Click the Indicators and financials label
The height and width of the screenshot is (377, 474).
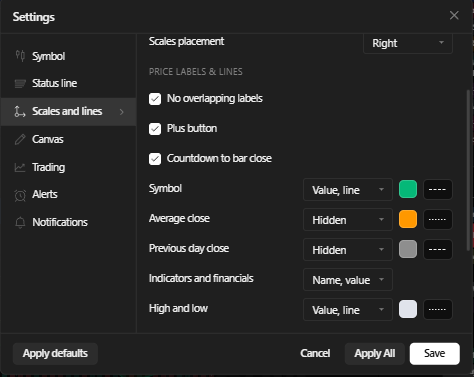point(201,278)
